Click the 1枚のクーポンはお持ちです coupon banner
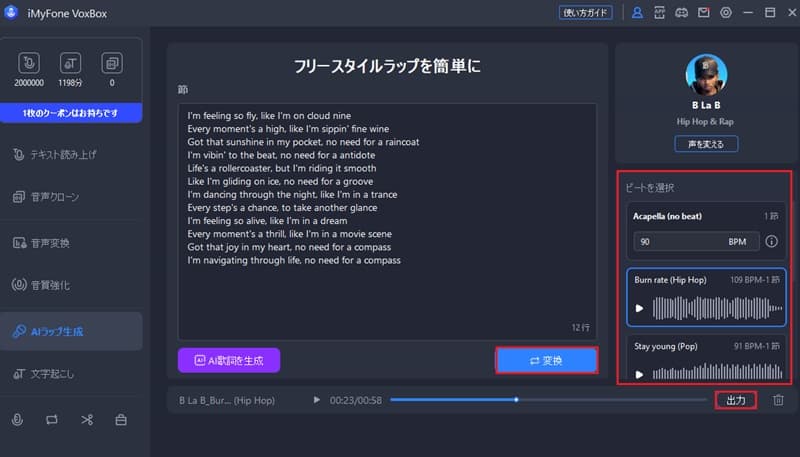 71,113
